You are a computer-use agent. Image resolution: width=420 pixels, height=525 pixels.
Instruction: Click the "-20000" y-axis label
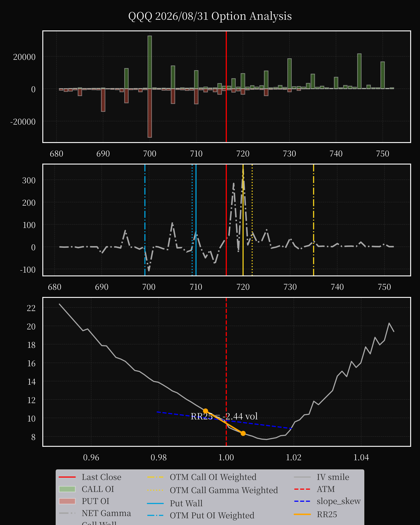[23, 122]
